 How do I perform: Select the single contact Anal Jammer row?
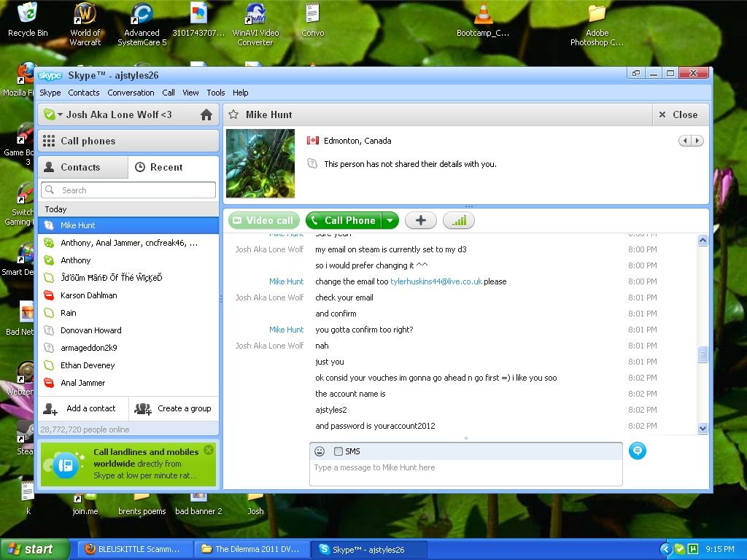(x=128, y=383)
